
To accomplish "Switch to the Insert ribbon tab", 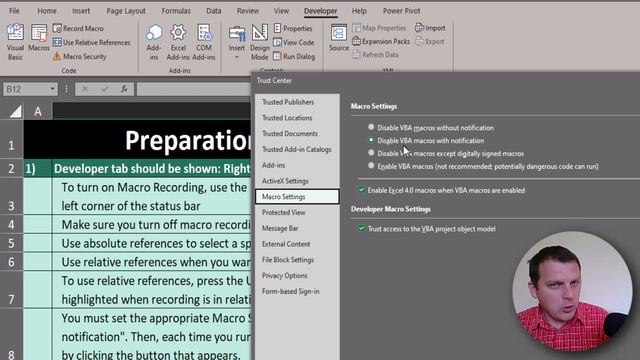I will tap(81, 11).
